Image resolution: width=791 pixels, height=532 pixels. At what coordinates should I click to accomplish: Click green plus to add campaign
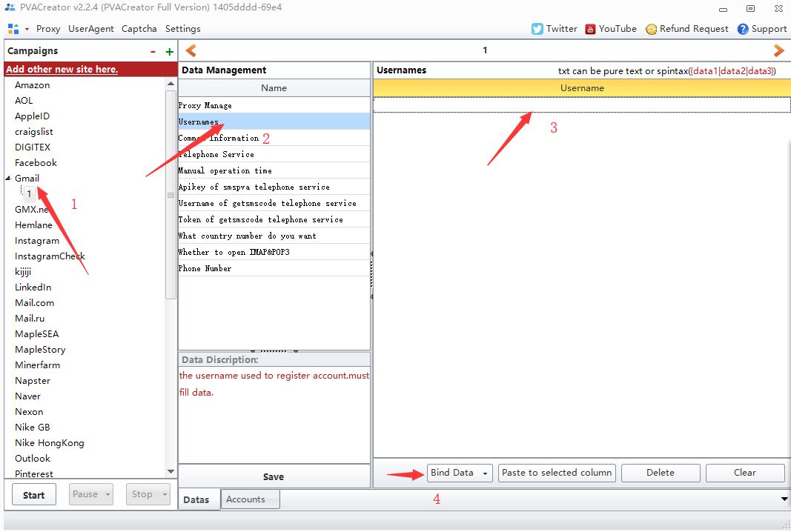169,52
